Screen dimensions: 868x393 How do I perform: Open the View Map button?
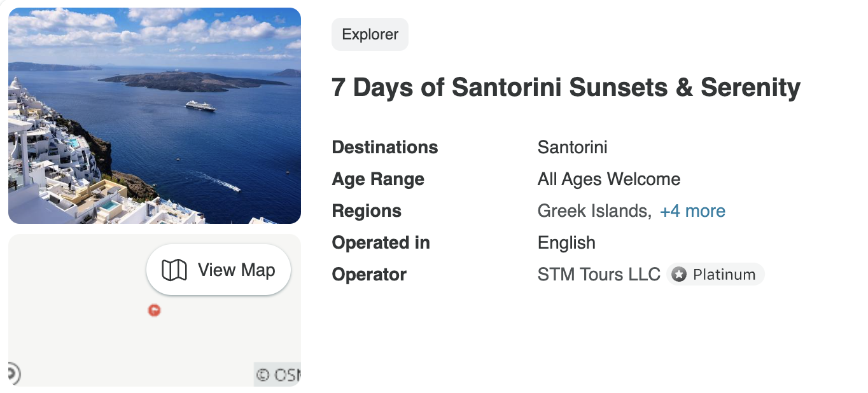(218, 270)
